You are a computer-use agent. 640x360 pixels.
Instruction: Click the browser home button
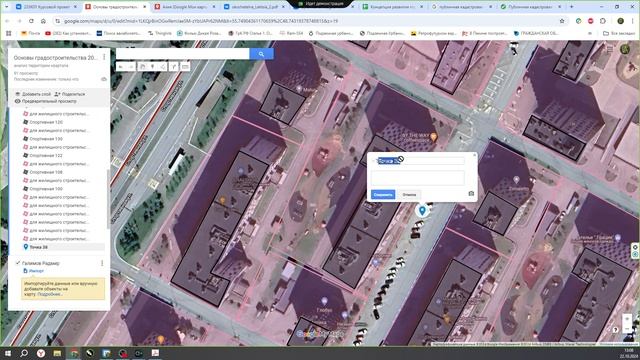click(x=43, y=21)
